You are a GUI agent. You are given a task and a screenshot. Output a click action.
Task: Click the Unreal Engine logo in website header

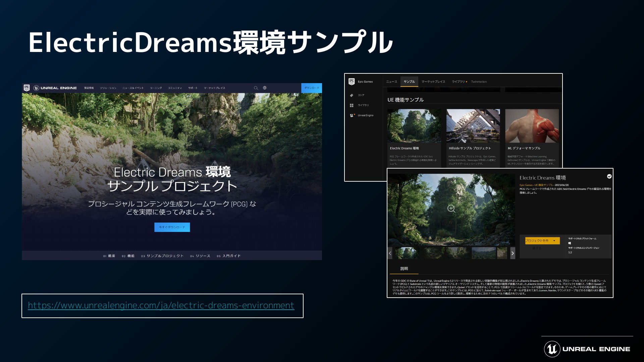55,88
